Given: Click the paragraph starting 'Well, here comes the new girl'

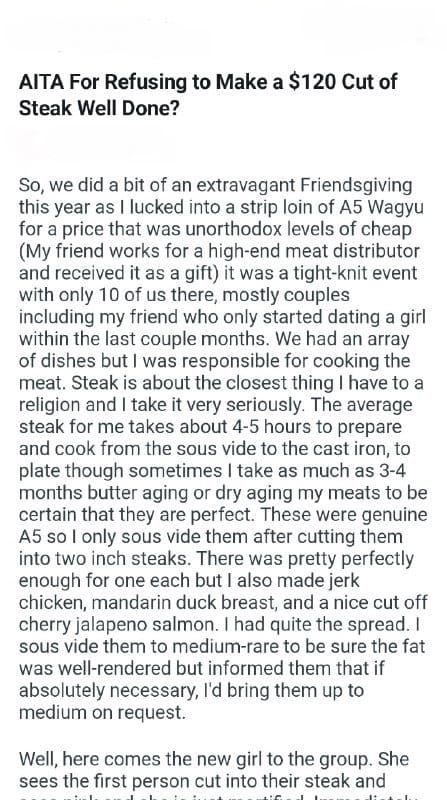Looking at the screenshot, I should 214,776.
